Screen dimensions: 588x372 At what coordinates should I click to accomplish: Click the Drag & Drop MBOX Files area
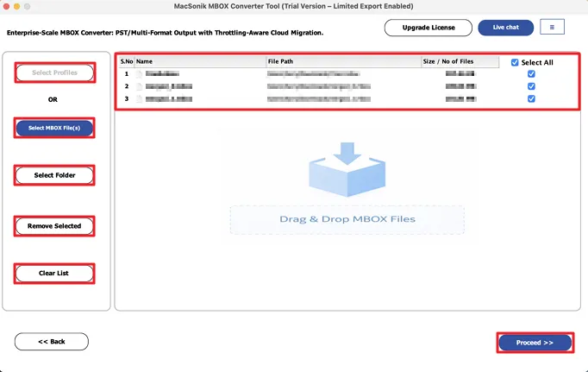tap(347, 219)
